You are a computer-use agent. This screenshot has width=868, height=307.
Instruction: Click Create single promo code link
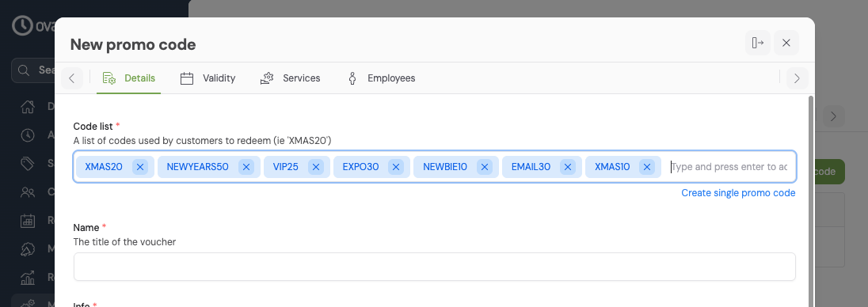pyautogui.click(x=738, y=193)
